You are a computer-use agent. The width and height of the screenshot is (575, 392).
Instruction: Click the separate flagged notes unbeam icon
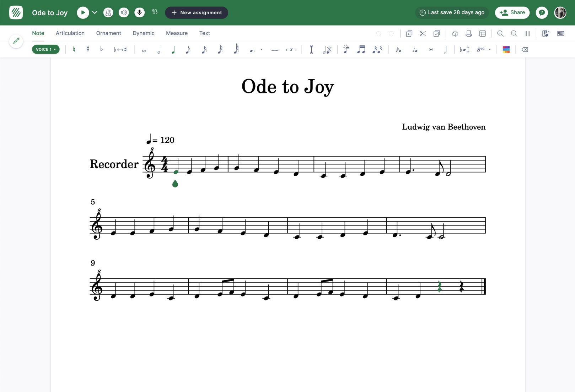(x=377, y=50)
